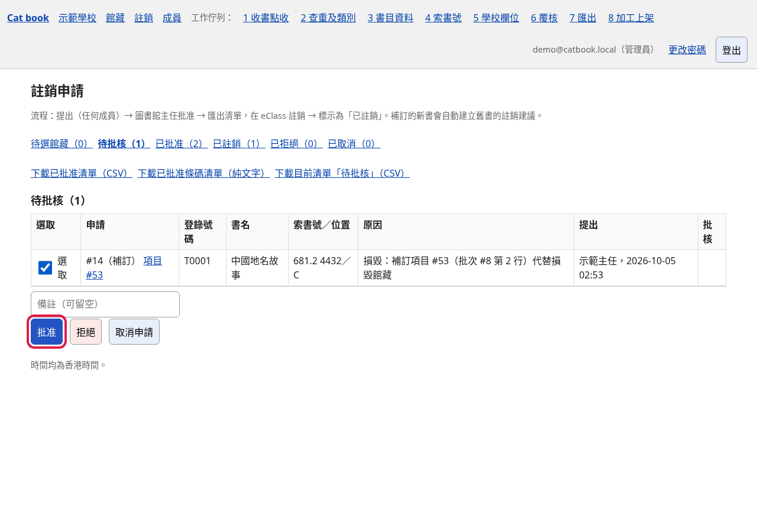
Task: Switch to the 待批核（1） tab
Action: (x=124, y=144)
